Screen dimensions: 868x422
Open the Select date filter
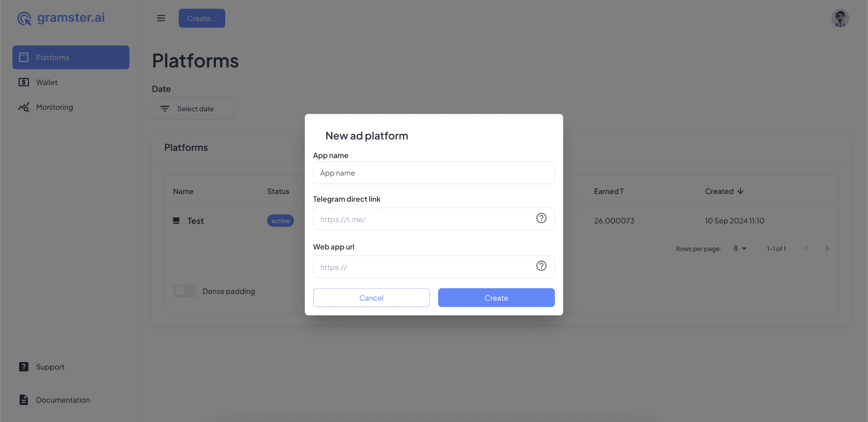tap(193, 109)
